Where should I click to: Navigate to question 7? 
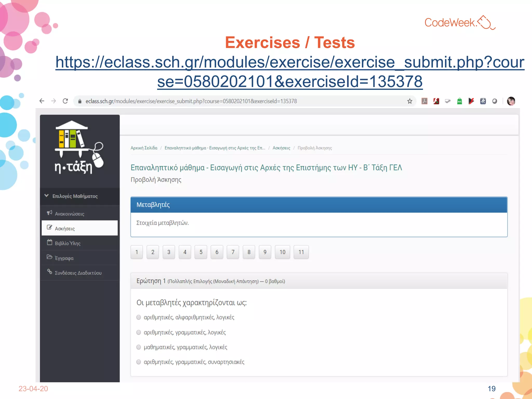pyautogui.click(x=233, y=252)
